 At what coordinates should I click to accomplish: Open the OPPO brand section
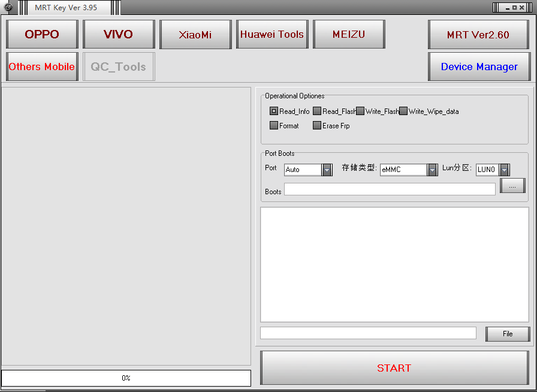point(42,34)
